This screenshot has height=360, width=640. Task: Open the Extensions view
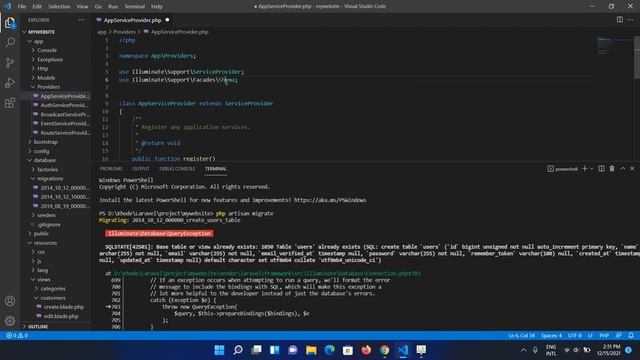(x=10, y=102)
